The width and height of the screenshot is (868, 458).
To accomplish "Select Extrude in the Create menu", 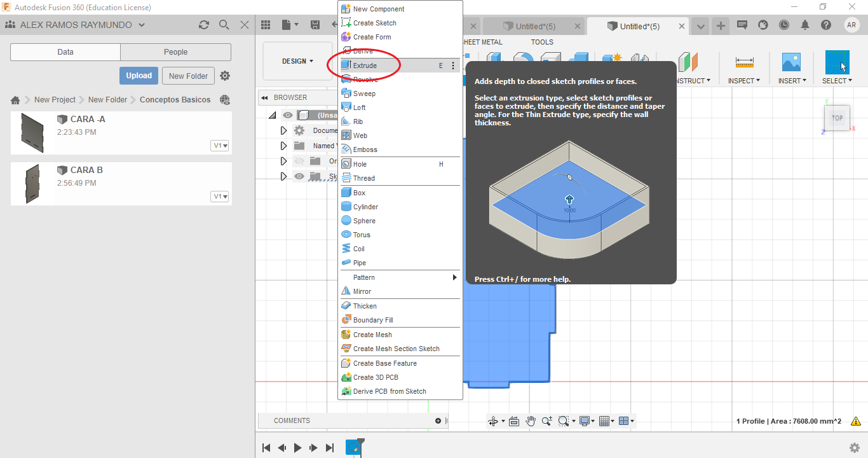I will point(399,66).
